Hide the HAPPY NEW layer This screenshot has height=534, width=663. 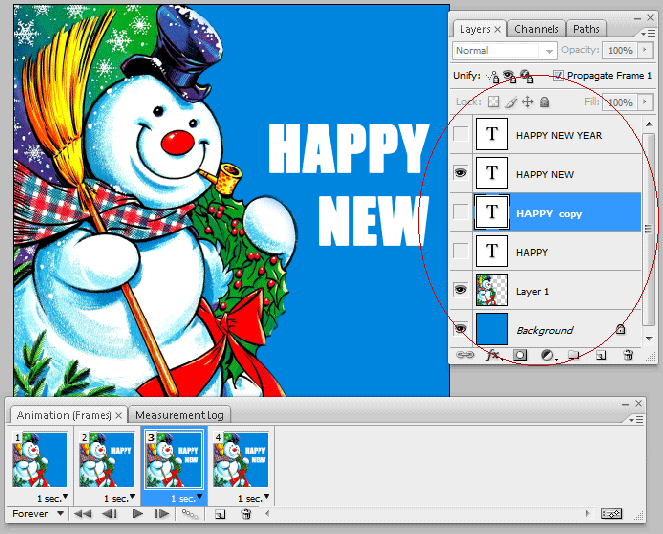pos(460,173)
